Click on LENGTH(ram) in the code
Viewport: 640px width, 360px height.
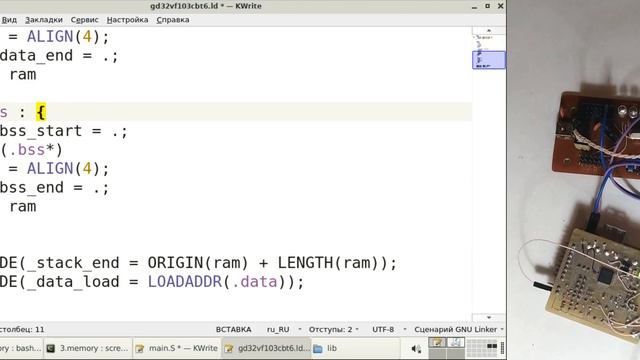point(328,263)
